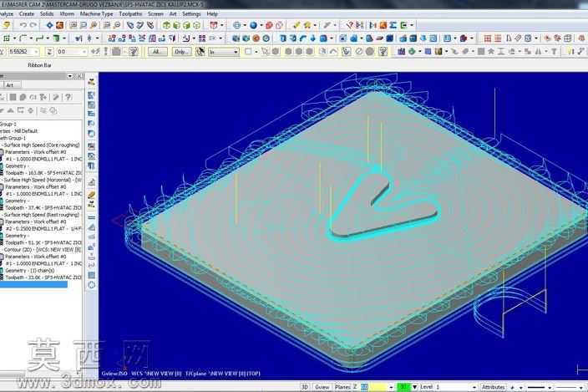Open the Screen menu
The image size is (588, 392).
click(155, 14)
